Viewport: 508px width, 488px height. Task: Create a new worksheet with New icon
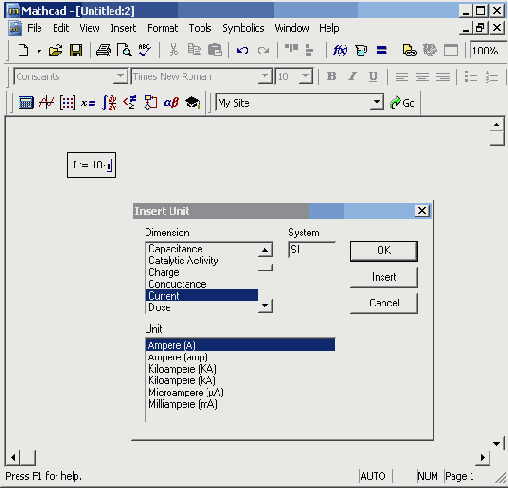tap(23, 50)
